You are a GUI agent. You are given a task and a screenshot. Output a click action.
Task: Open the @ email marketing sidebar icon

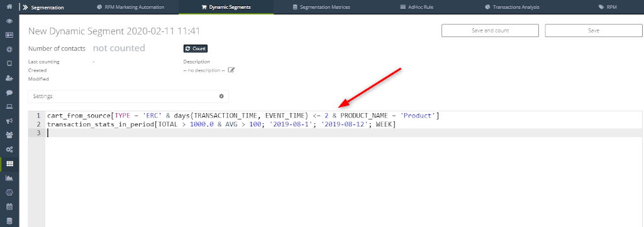[x=9, y=49]
